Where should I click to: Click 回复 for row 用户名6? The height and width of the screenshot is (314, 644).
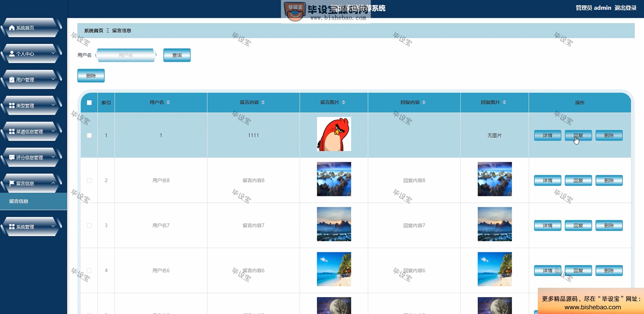(578, 270)
